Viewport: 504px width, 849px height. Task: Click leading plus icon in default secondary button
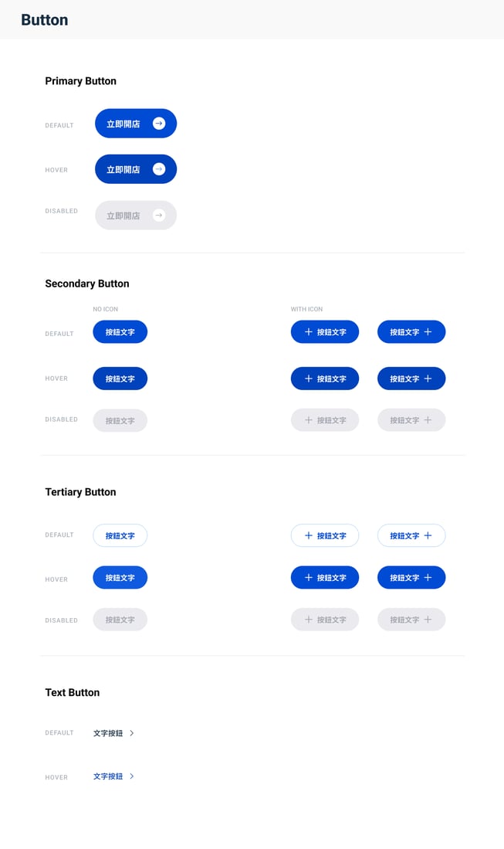point(309,332)
